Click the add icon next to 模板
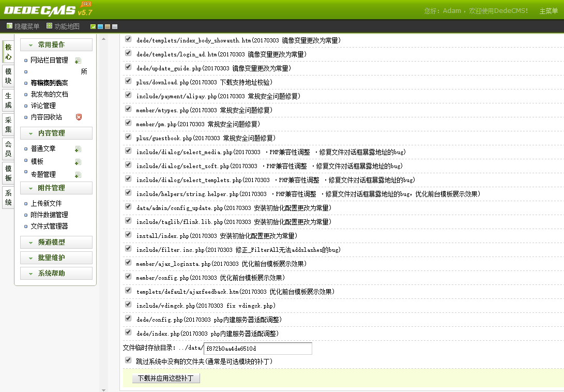This screenshot has width=564, height=392. pos(78,162)
